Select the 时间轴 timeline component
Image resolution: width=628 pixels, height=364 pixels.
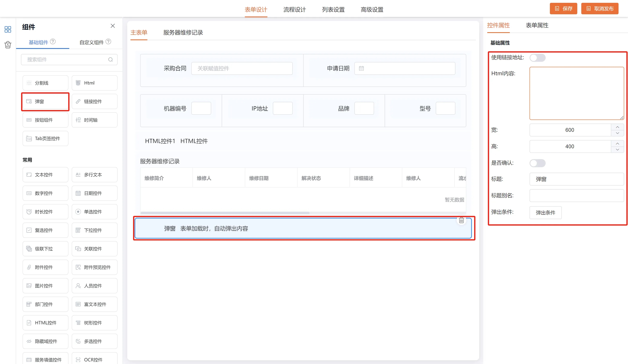click(x=94, y=120)
